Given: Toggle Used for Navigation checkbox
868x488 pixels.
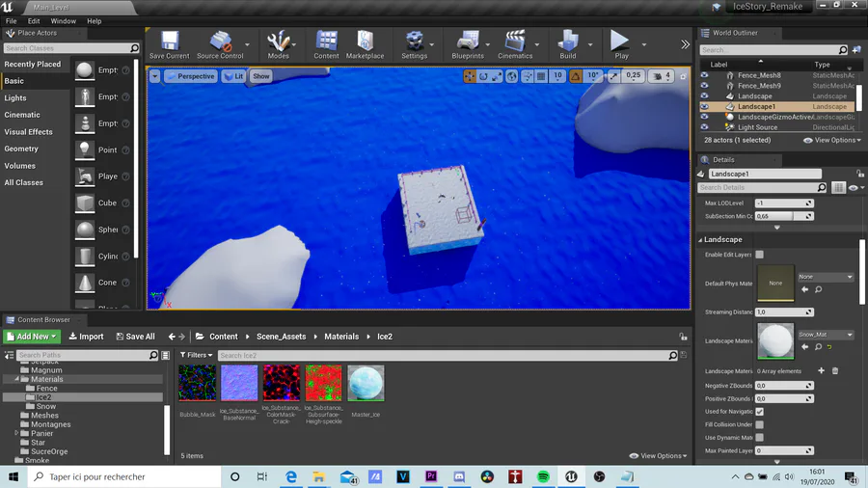Looking at the screenshot, I should click(x=760, y=412).
